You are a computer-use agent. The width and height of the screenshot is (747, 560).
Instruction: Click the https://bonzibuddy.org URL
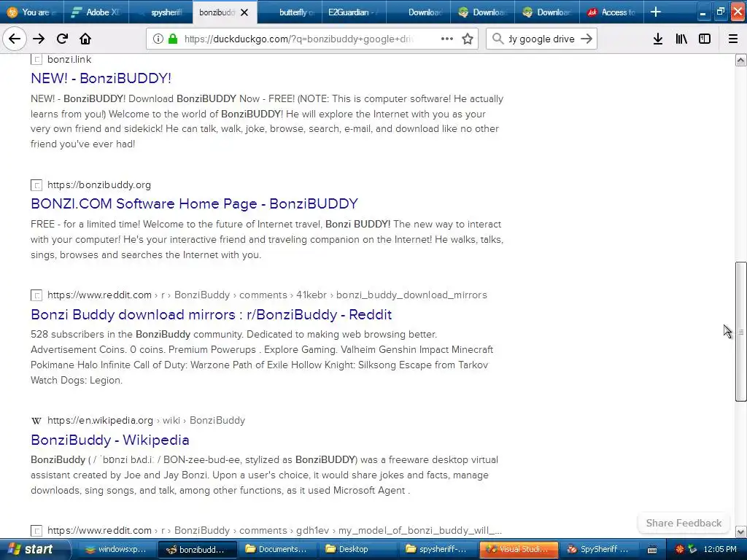[x=99, y=184]
